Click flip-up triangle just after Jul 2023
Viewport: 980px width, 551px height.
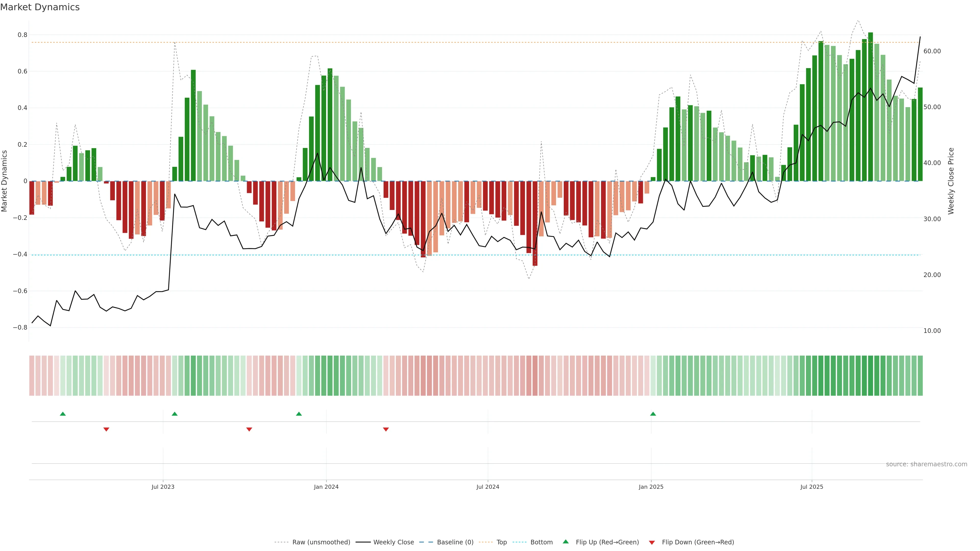(175, 414)
